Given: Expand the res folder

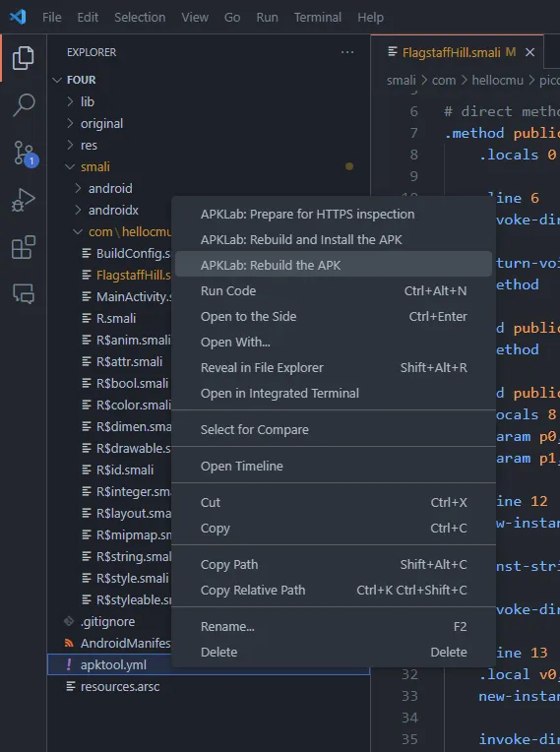Looking at the screenshot, I should click(71, 145).
